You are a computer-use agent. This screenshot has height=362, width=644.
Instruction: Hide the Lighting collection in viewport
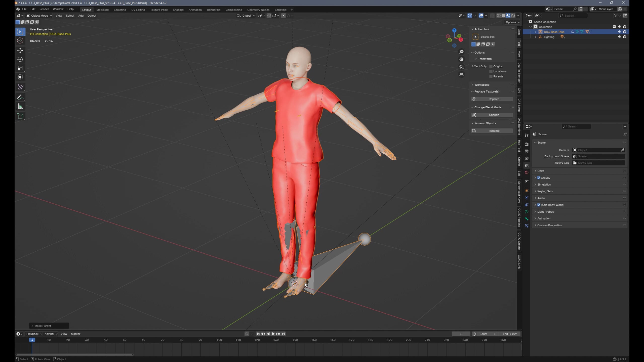click(619, 37)
